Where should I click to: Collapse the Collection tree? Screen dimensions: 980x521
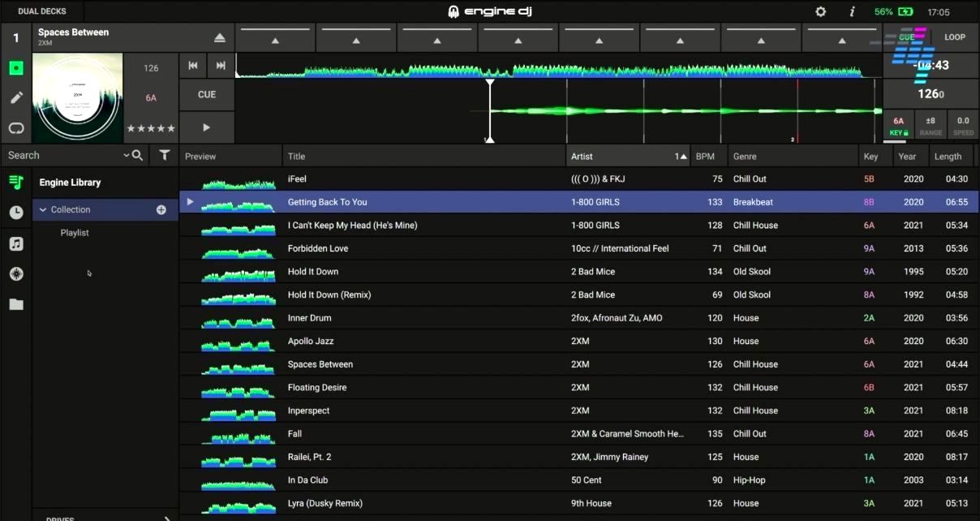coord(43,209)
